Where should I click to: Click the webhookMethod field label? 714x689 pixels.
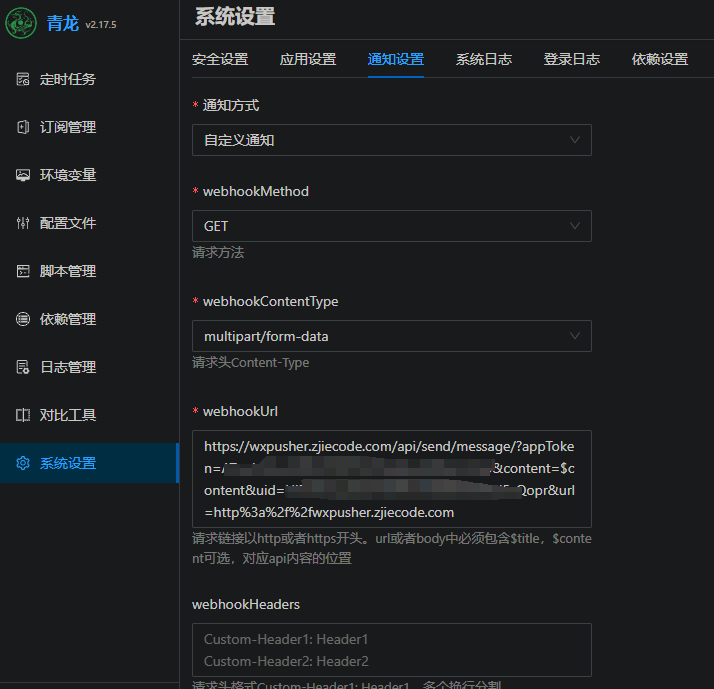coord(255,191)
